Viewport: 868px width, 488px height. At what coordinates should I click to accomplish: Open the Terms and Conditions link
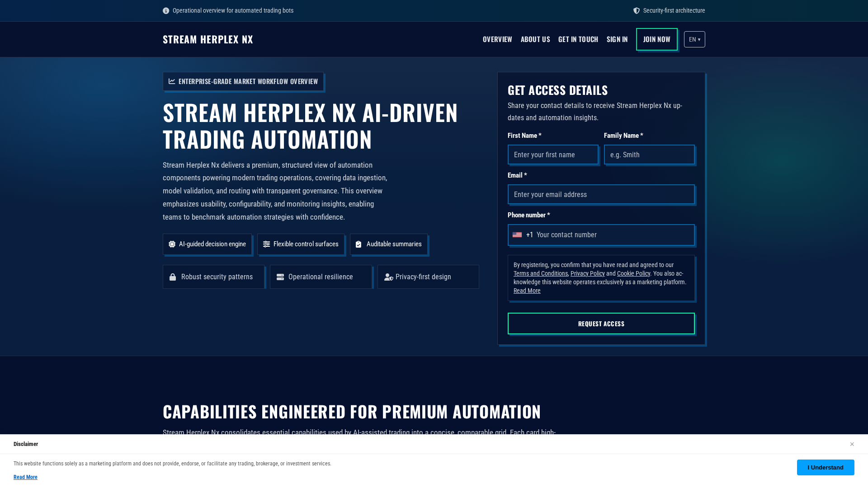(541, 273)
